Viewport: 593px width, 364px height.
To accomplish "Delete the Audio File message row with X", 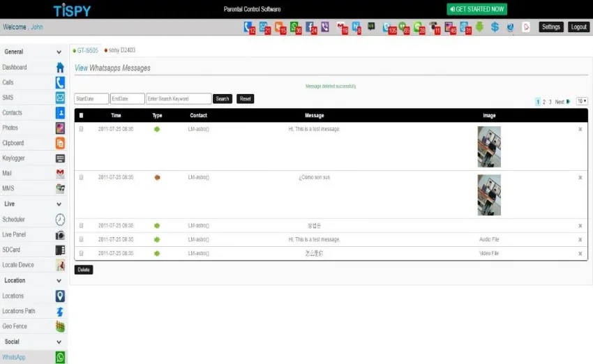I will [x=580, y=240].
